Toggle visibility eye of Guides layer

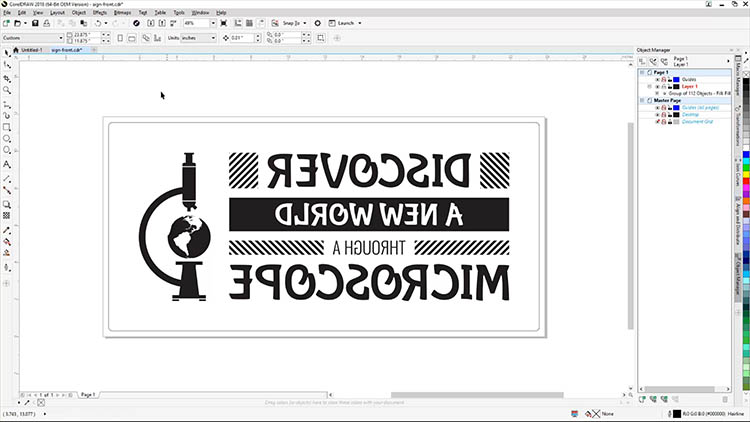pos(657,79)
